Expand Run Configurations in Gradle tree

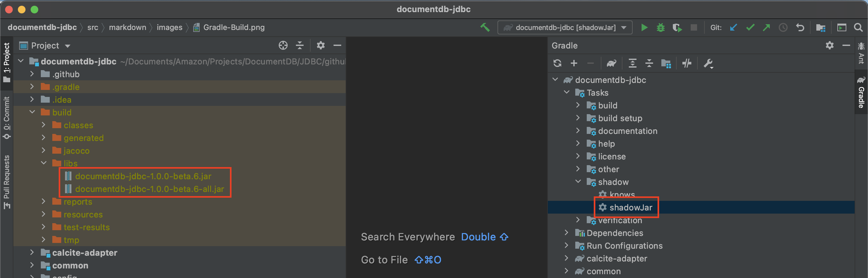click(x=566, y=245)
